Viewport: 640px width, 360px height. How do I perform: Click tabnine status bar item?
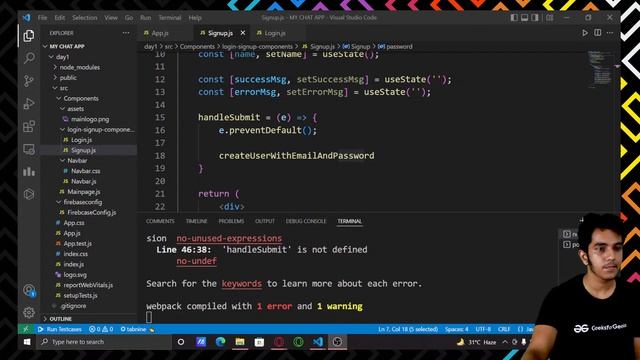click(x=137, y=329)
